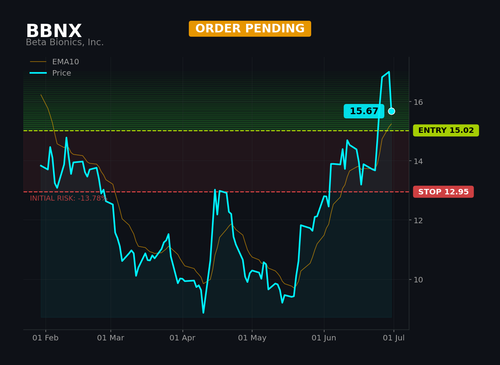Click the 14 y-axis tick label
The width and height of the screenshot is (500, 365).
[x=418, y=161]
